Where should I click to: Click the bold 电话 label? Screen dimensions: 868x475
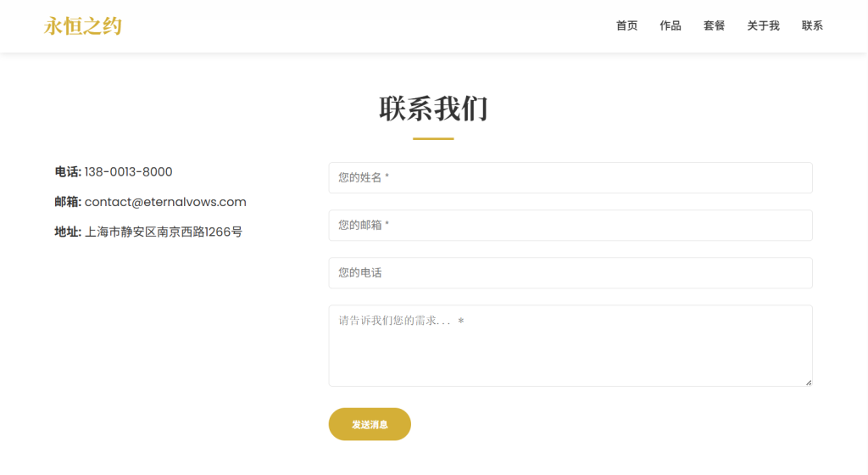[68, 172]
